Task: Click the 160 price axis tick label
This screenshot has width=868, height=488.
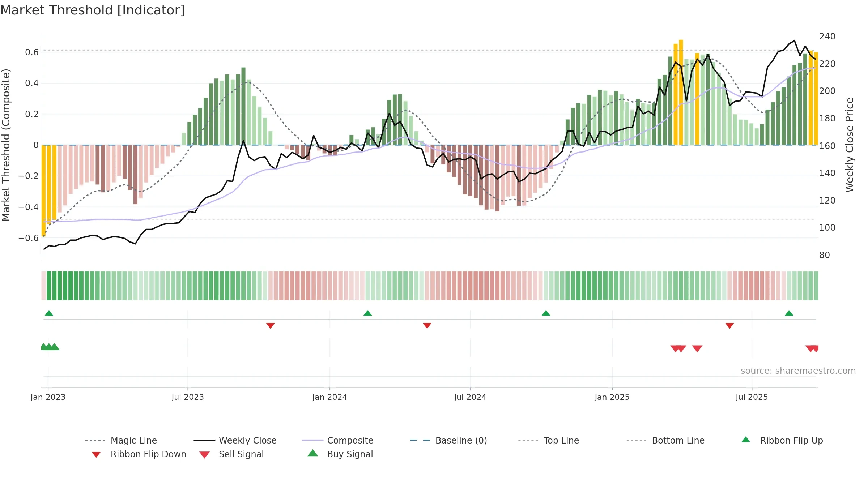Action: tap(827, 146)
